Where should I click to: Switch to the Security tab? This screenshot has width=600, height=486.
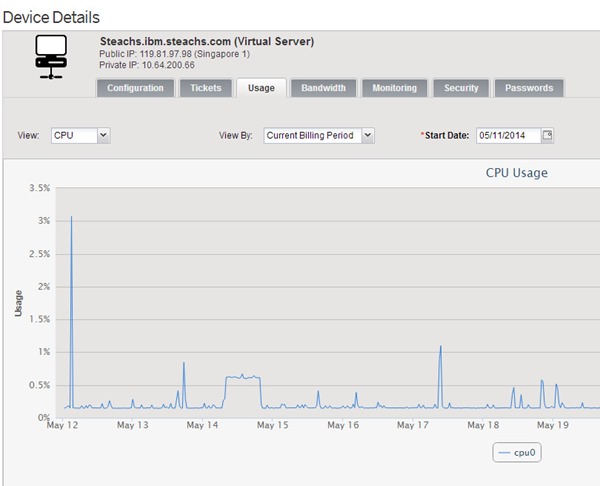(461, 88)
